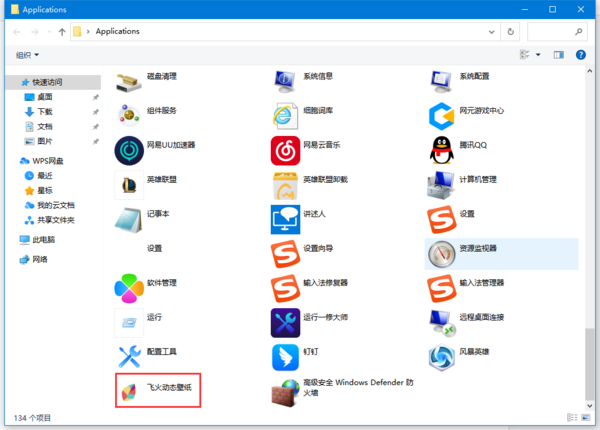Select the 网易UU加速器 icon
This screenshot has width=600, height=430.
(x=129, y=150)
